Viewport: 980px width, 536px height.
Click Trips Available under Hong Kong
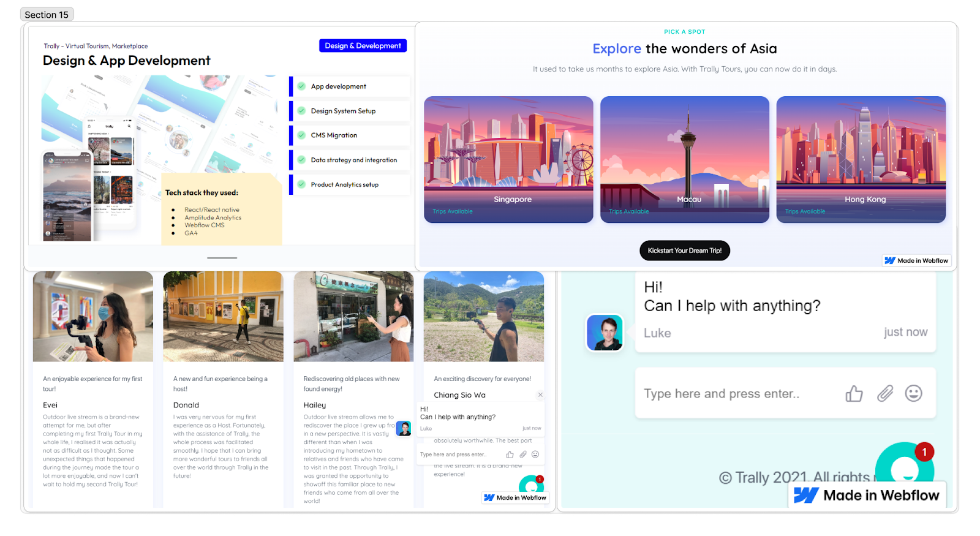(805, 212)
